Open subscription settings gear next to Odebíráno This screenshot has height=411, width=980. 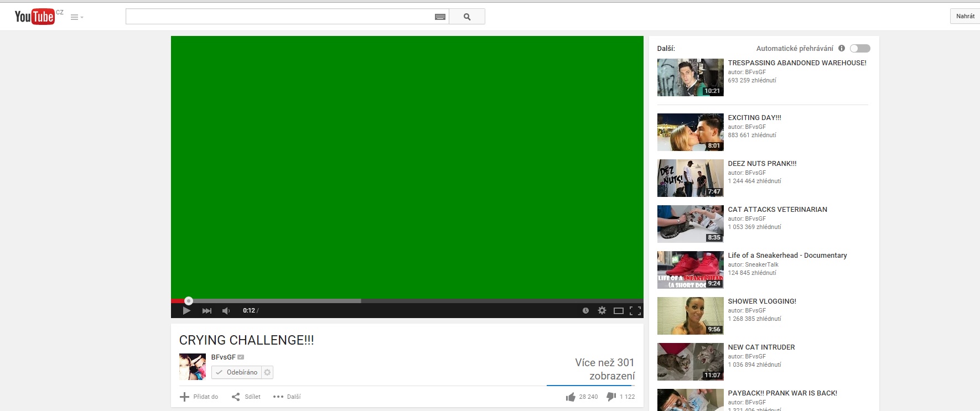(x=267, y=372)
